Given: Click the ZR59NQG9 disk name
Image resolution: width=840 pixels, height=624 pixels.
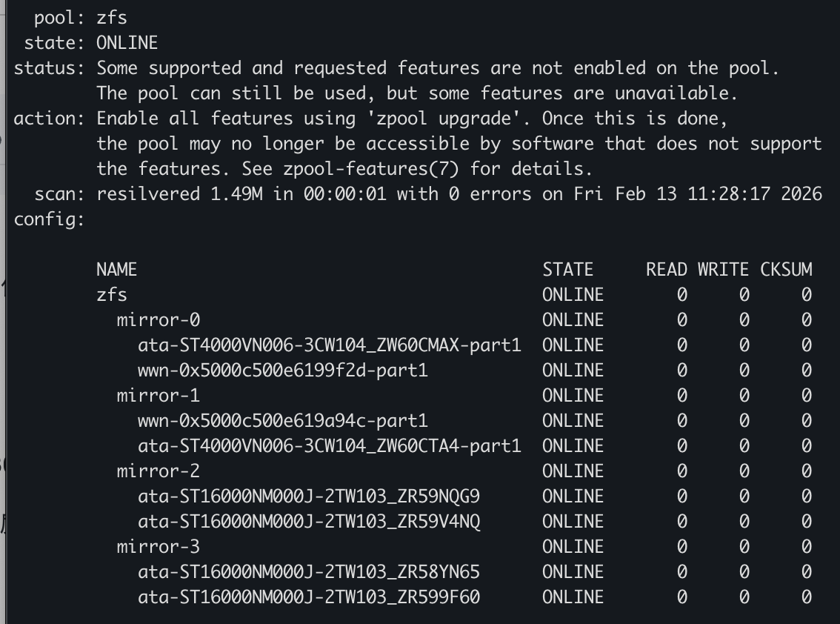Looking at the screenshot, I should (308, 497).
